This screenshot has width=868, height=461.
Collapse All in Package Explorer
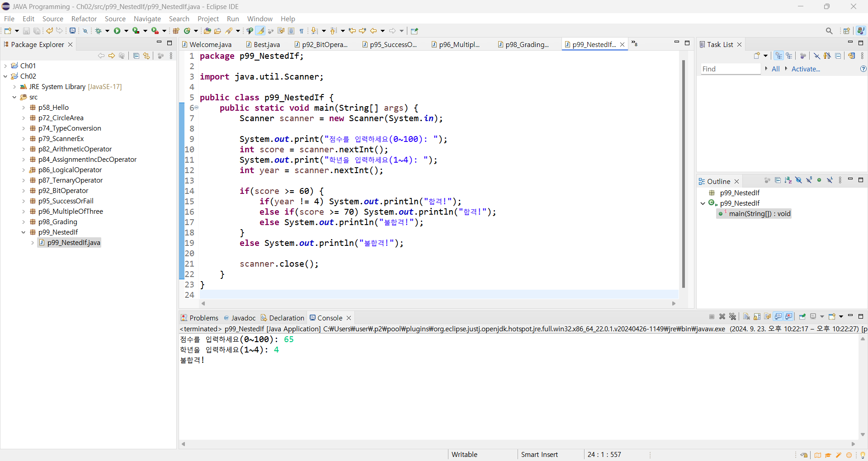tap(136, 56)
